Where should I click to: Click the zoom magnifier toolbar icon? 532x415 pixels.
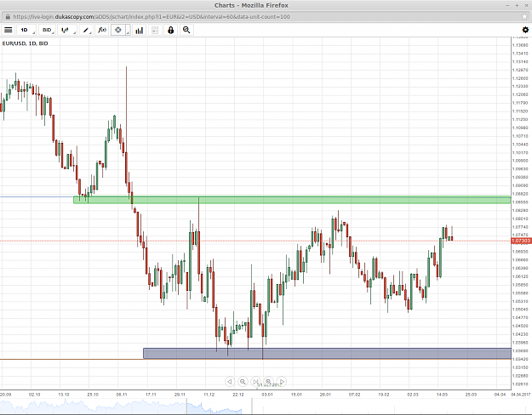(x=186, y=30)
